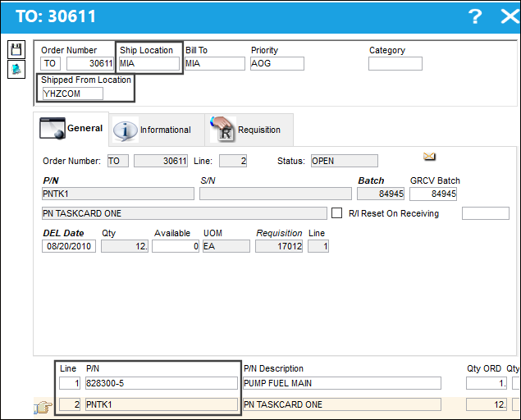The height and width of the screenshot is (420, 521).
Task: Click General tab Order Number TO field
Action: point(118,161)
